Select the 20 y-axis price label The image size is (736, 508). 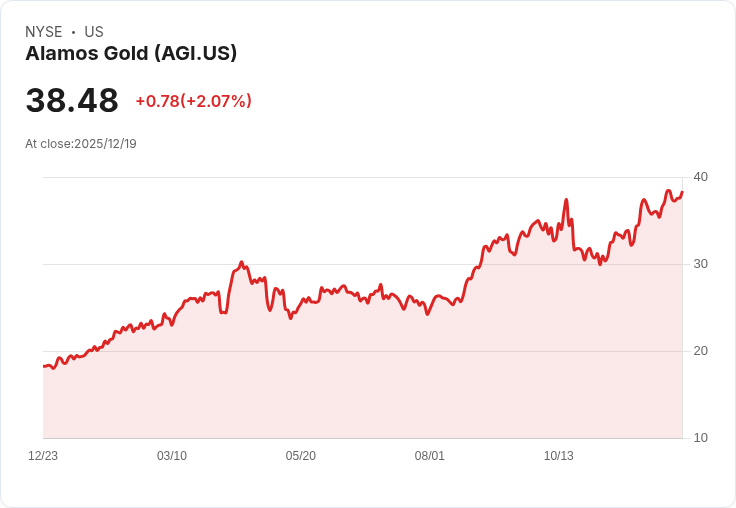700,351
